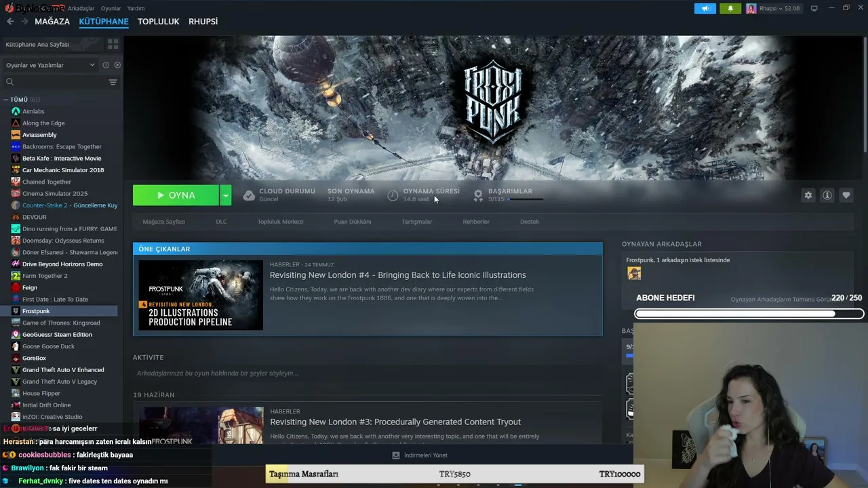
Task: Expand the play options green arrow
Action: [x=226, y=195]
